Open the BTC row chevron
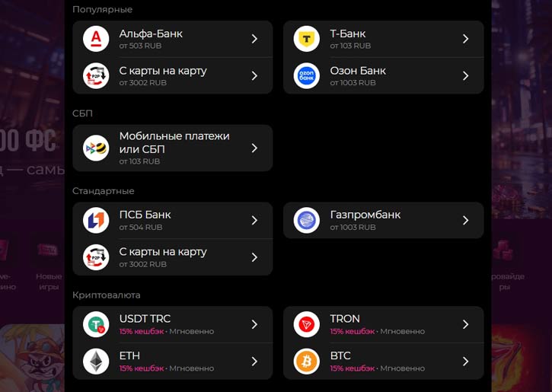 (x=465, y=362)
